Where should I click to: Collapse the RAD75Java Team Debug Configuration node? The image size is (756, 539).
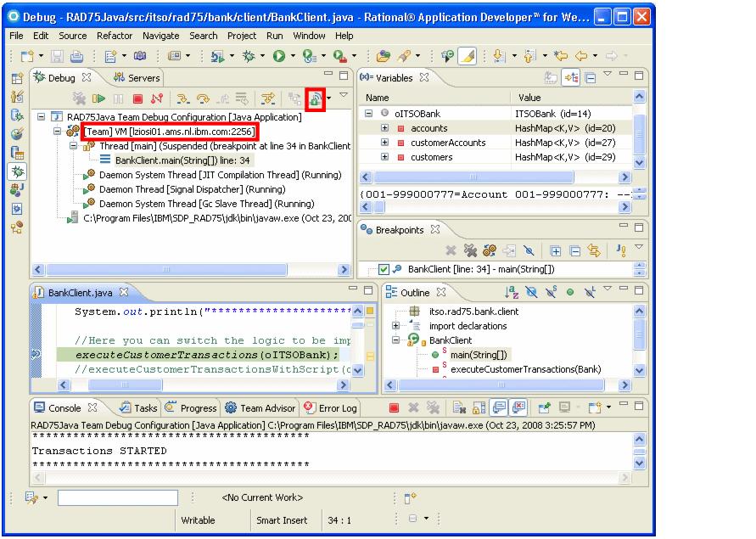tap(41, 117)
